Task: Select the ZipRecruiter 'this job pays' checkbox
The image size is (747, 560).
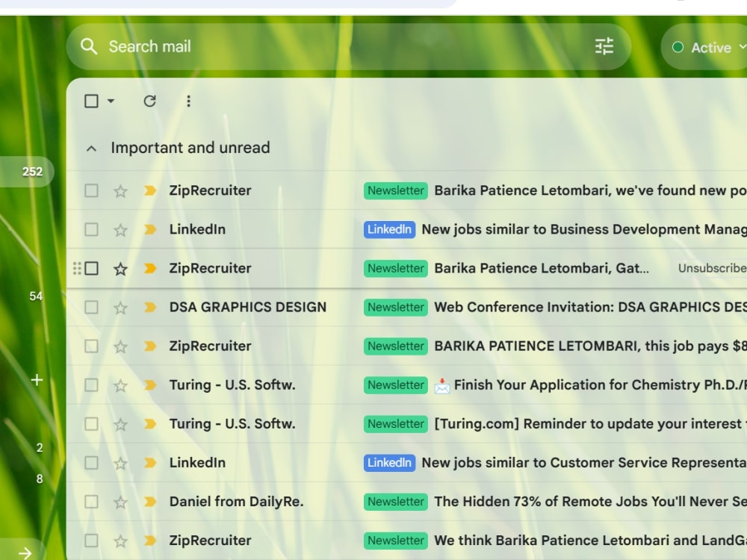Action: pyautogui.click(x=91, y=346)
